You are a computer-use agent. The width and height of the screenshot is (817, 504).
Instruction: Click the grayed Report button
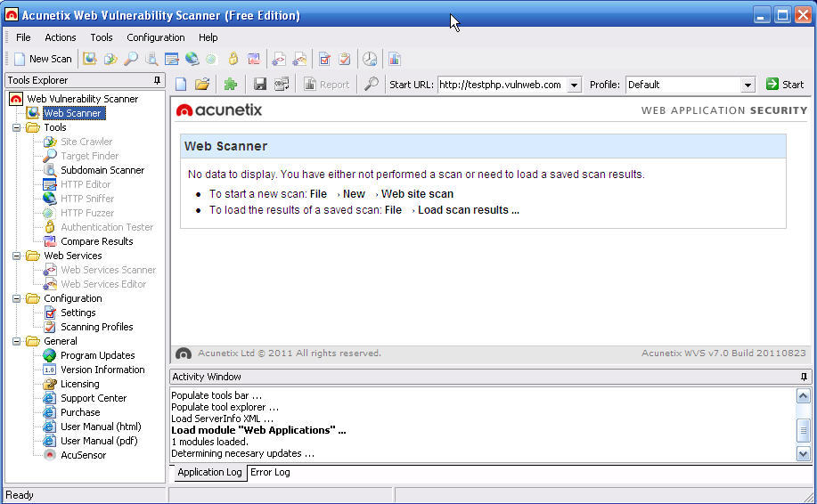click(327, 84)
